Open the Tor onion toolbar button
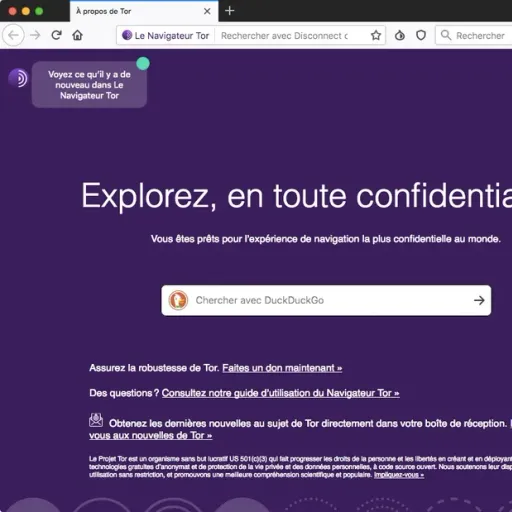512x512 pixels. (x=400, y=35)
